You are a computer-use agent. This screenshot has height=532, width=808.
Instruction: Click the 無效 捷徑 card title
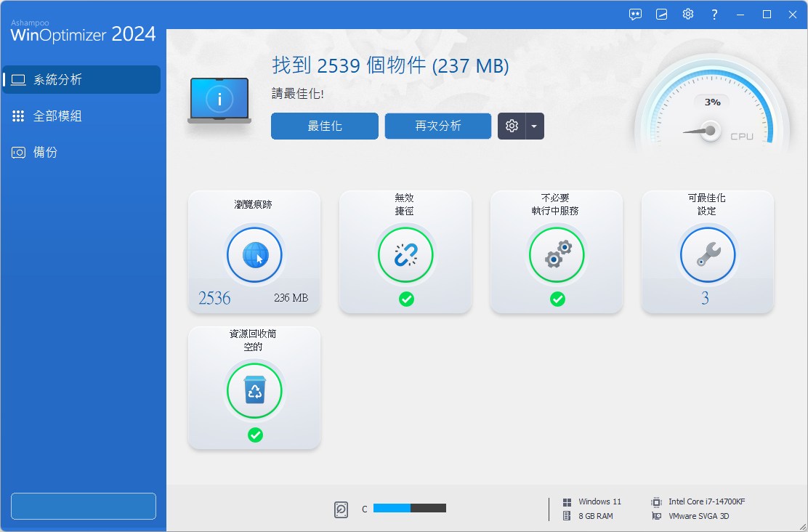pos(405,205)
